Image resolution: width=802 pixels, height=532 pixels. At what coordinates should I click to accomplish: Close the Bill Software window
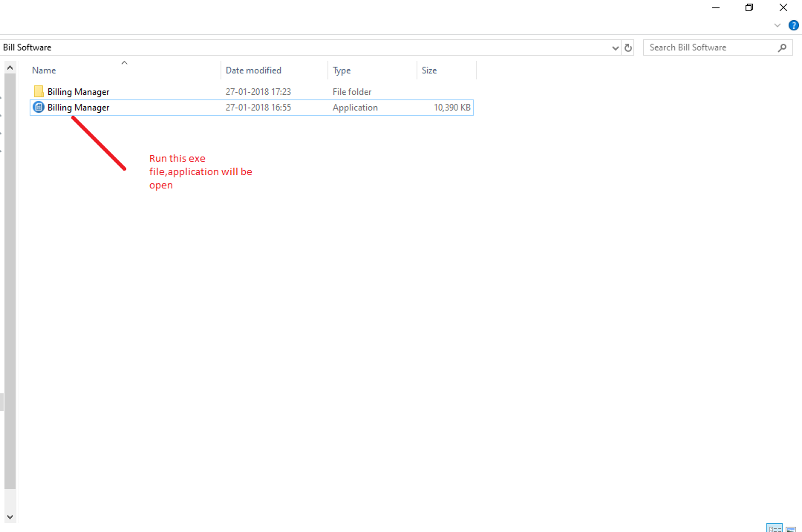pyautogui.click(x=783, y=7)
